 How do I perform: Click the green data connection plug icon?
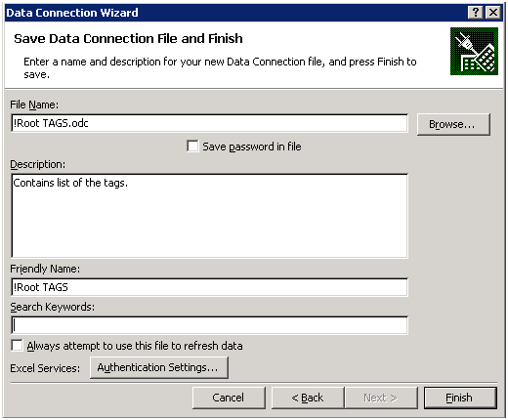[x=474, y=51]
